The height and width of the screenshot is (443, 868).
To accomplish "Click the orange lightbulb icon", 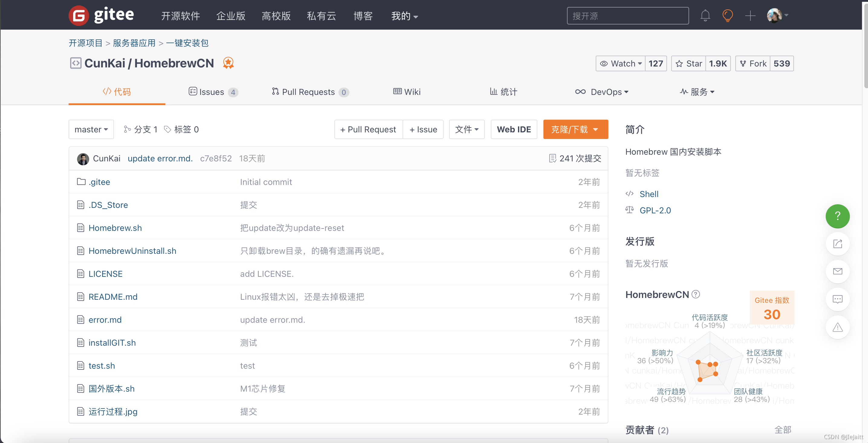I will click(x=727, y=15).
